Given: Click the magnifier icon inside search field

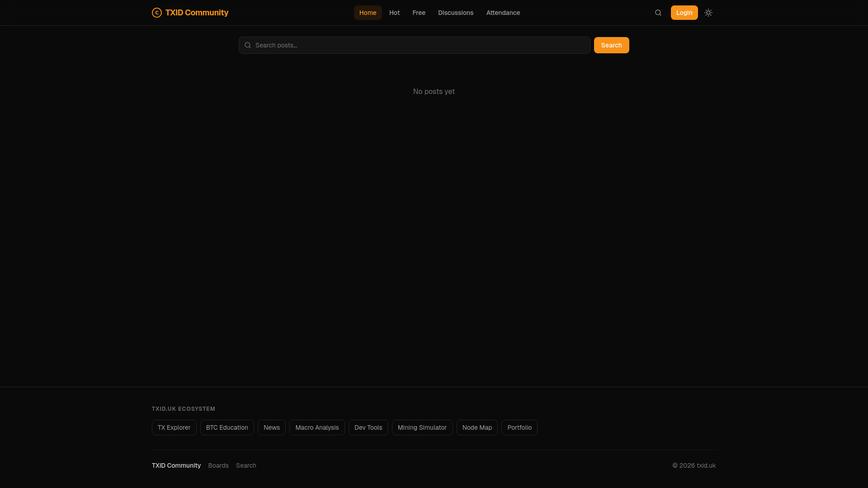Looking at the screenshot, I should (248, 45).
